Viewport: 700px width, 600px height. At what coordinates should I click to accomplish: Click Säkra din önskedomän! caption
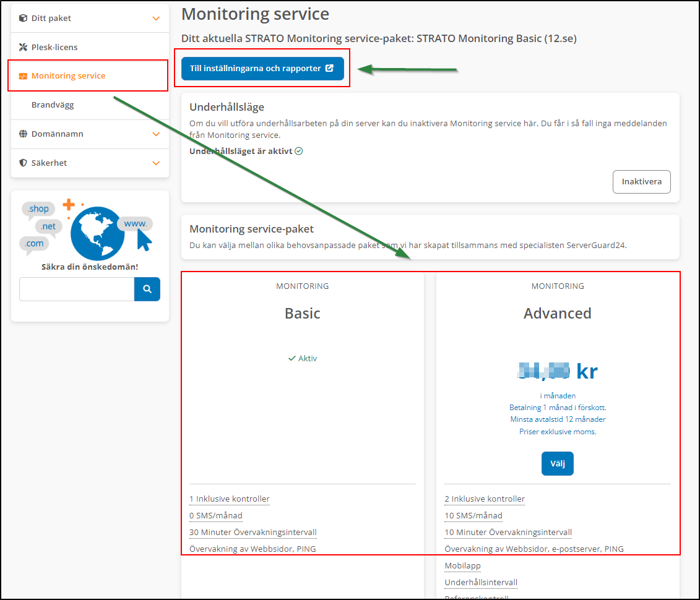tap(90, 267)
